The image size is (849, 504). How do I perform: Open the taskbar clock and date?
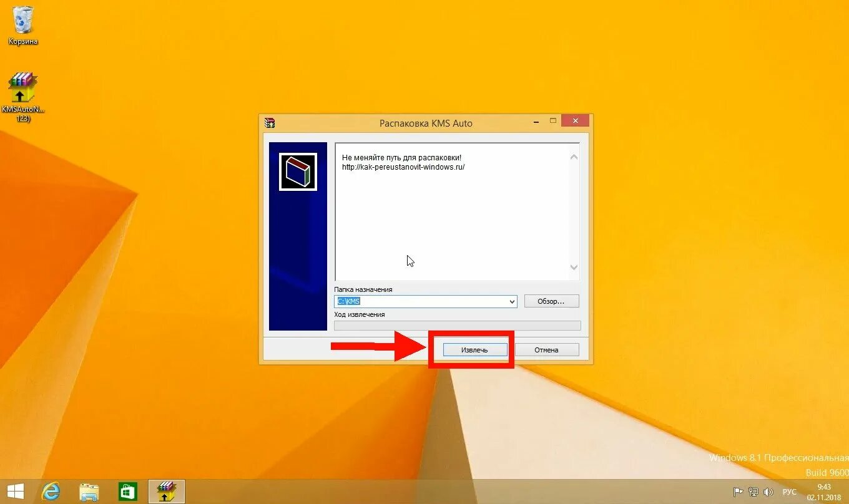(x=824, y=492)
